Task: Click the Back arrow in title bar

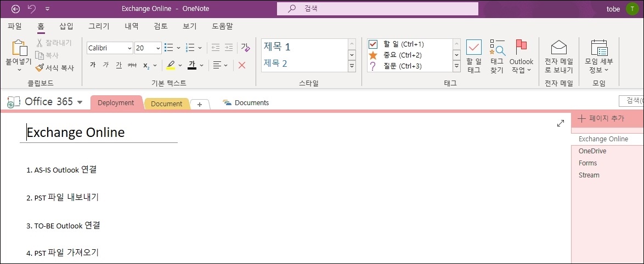Action: 15,9
